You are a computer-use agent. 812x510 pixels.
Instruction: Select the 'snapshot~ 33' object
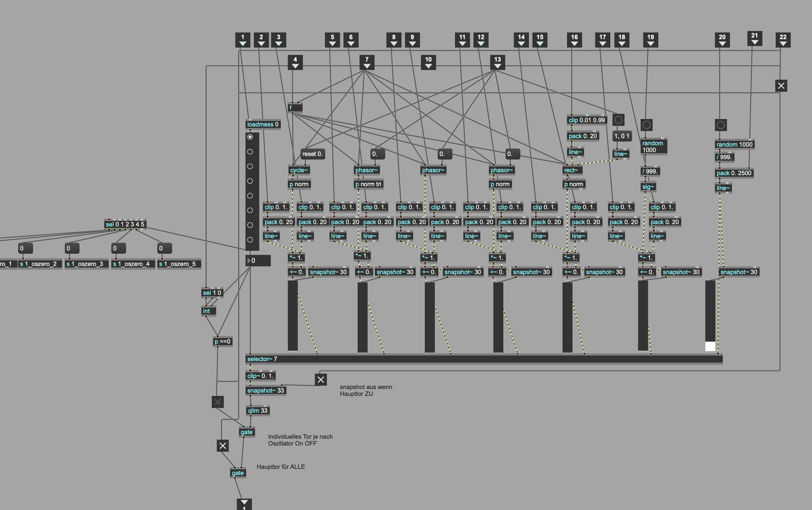coord(266,391)
